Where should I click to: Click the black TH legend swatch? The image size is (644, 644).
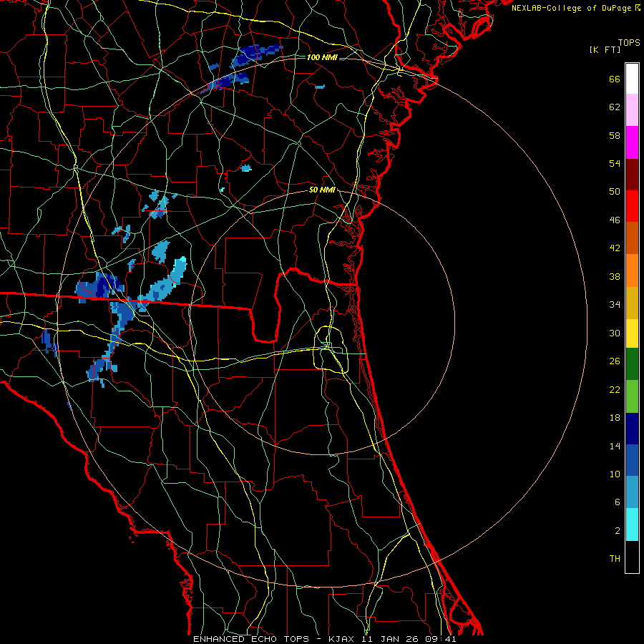[x=632, y=557]
